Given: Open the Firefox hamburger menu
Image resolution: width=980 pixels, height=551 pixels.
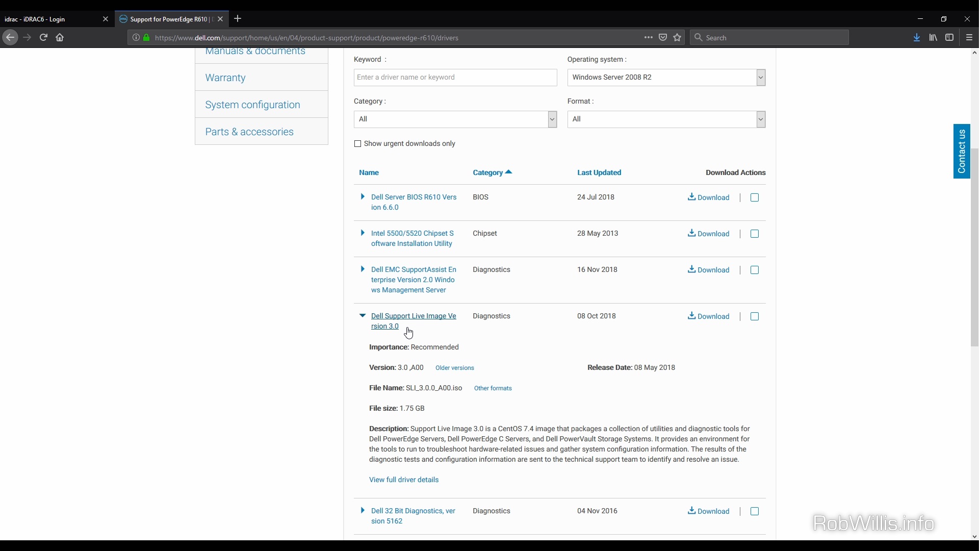Looking at the screenshot, I should coord(970,38).
